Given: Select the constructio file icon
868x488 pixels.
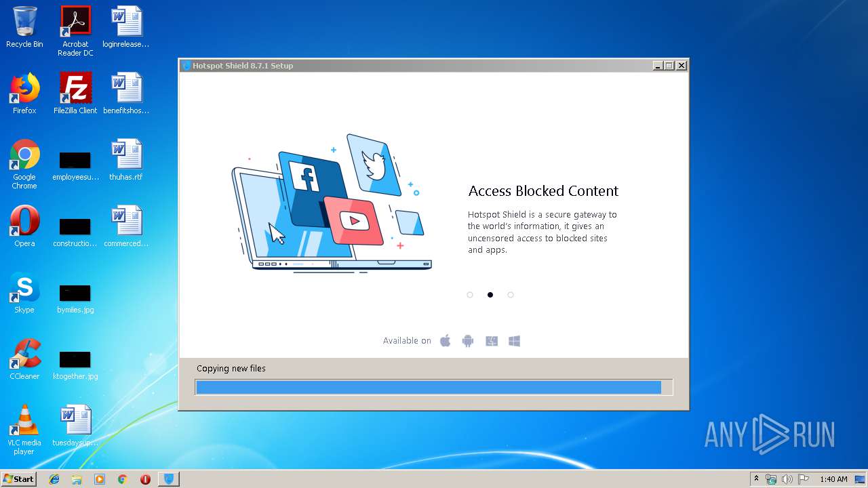Looking at the screenshot, I should (75, 232).
